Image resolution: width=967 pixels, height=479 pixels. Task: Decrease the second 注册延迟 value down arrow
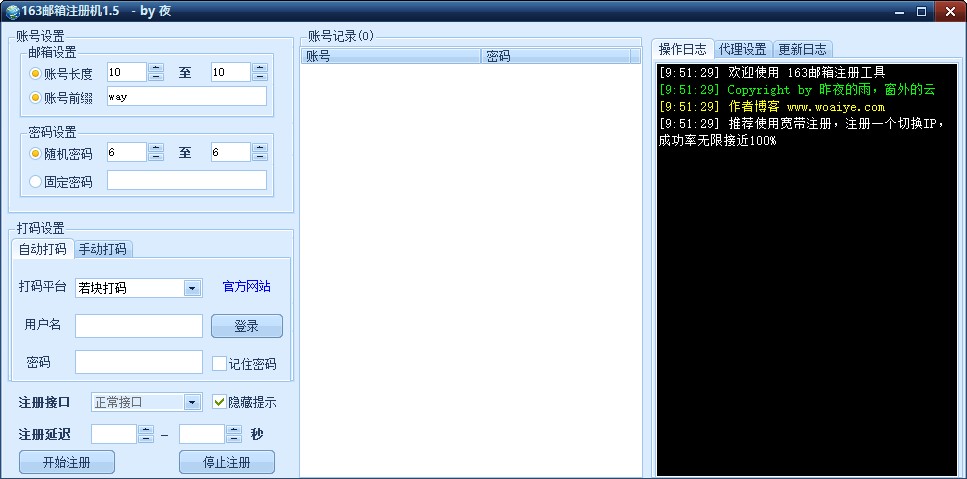click(x=234, y=439)
